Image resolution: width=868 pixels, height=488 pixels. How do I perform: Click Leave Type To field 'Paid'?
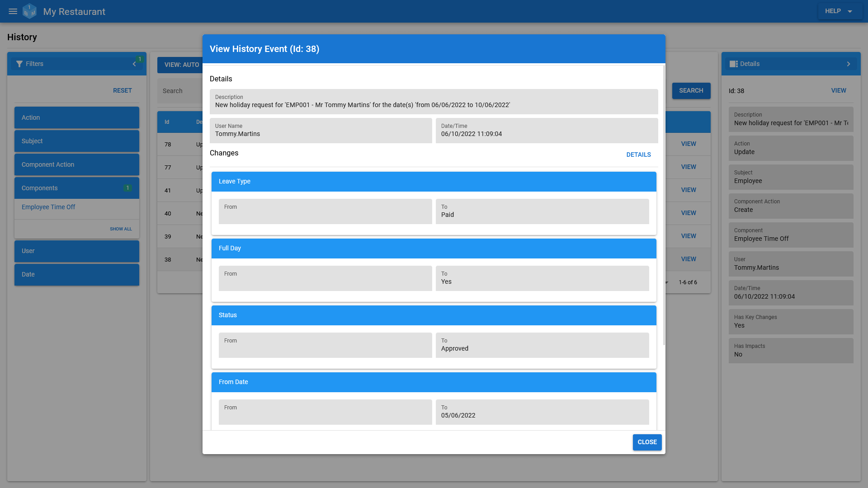[x=542, y=211]
